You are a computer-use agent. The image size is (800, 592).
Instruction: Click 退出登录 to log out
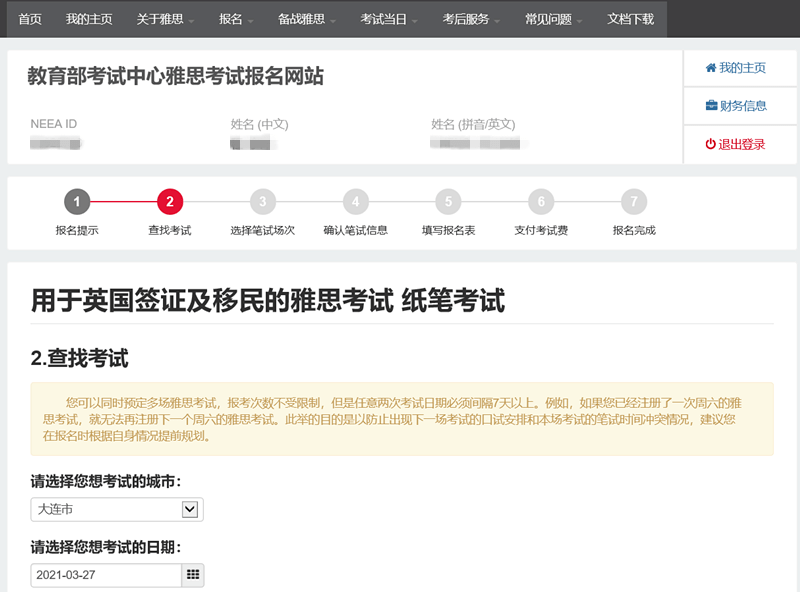(x=735, y=144)
